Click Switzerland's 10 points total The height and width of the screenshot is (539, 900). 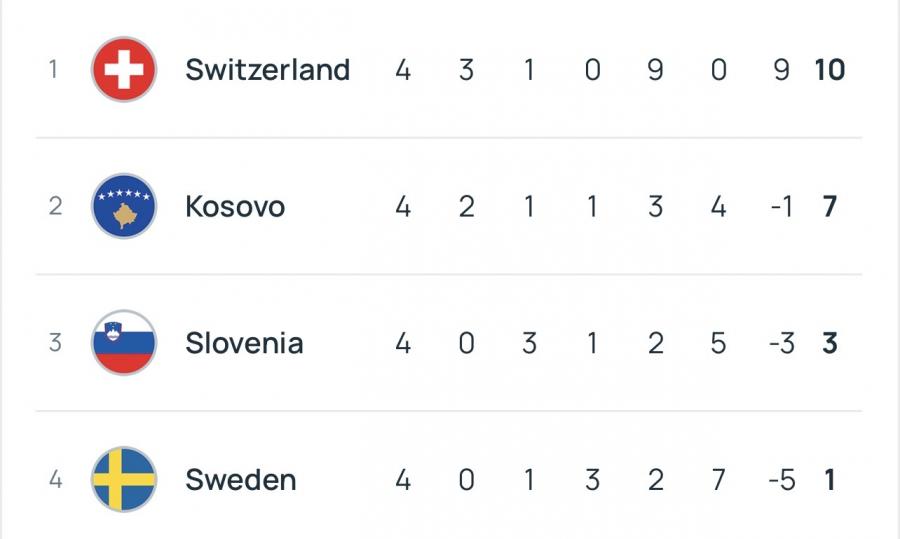[x=829, y=70]
